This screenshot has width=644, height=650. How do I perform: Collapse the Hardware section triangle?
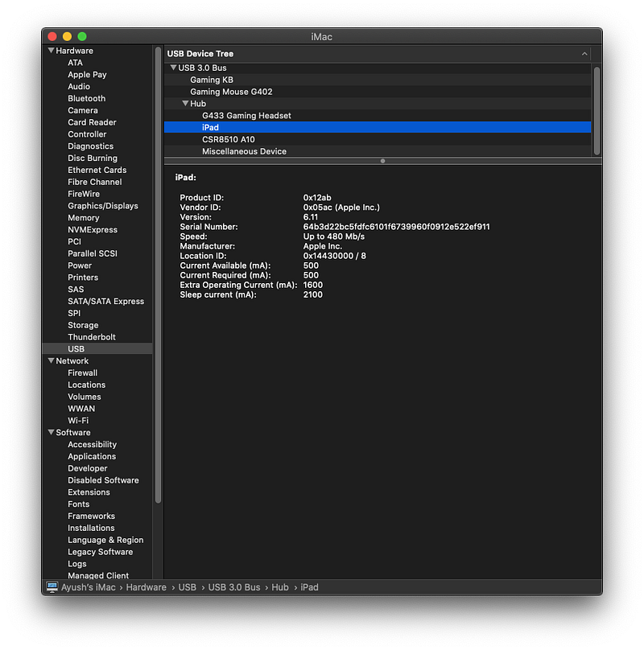[51, 51]
